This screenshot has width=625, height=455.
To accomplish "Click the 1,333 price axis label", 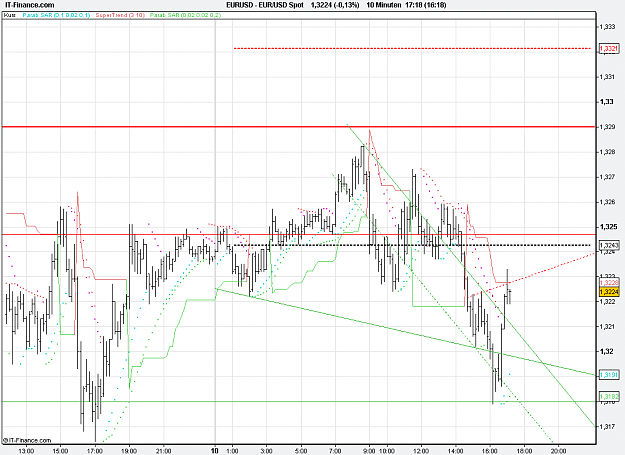I will point(607,27).
